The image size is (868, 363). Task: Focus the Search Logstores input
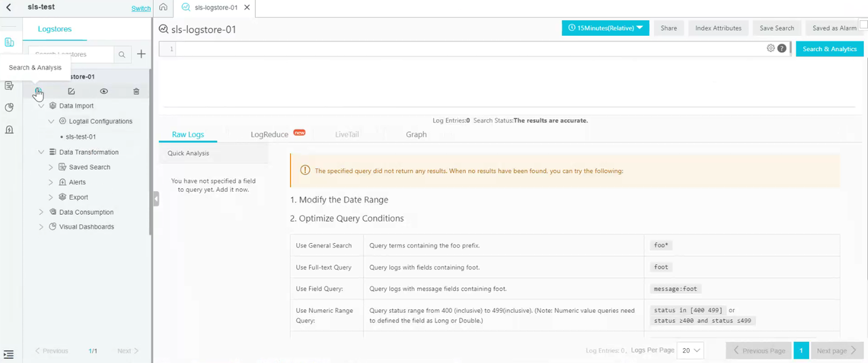pos(71,54)
